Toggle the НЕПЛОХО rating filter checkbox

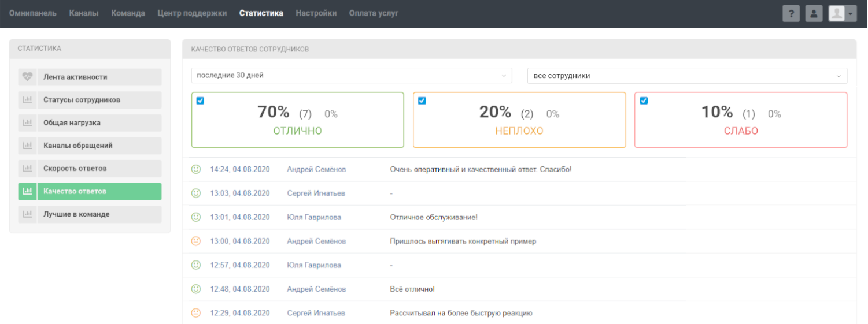[x=422, y=100]
